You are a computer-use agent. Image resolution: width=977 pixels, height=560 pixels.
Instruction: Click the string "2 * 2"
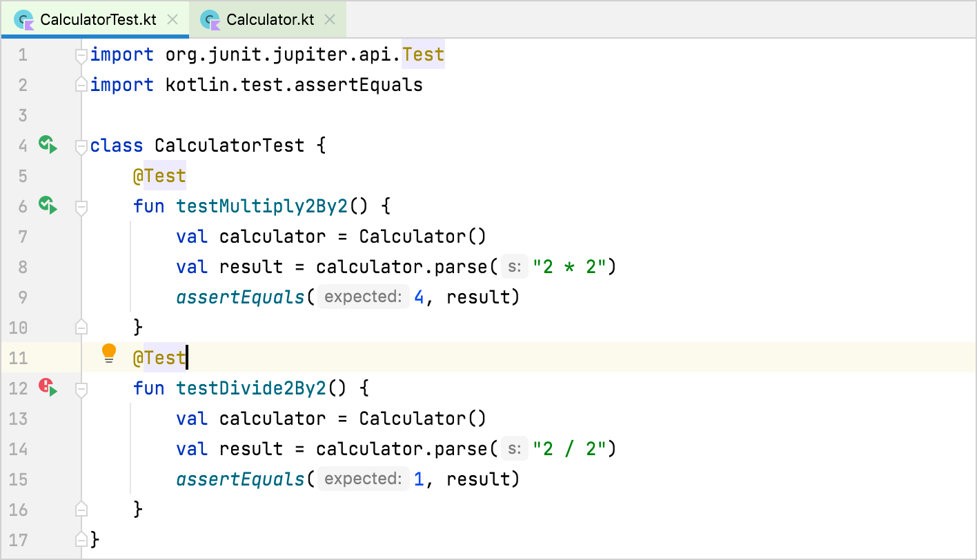[569, 267]
